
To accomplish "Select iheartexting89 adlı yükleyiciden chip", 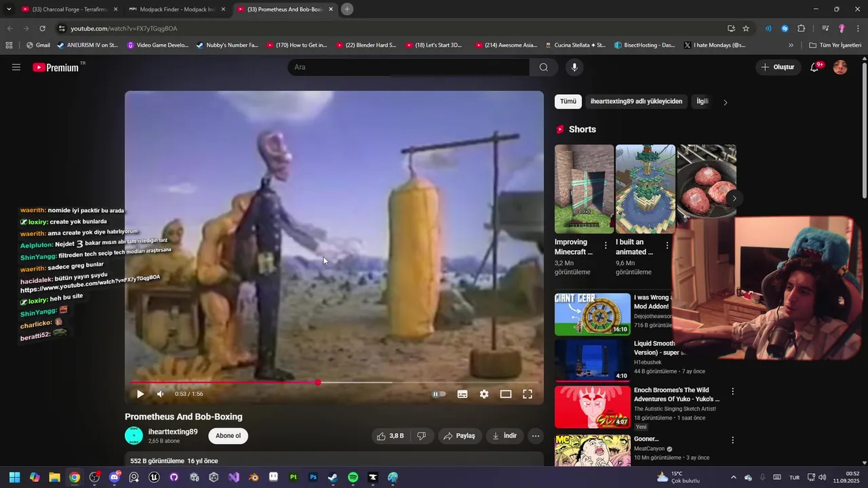I will tap(636, 102).
